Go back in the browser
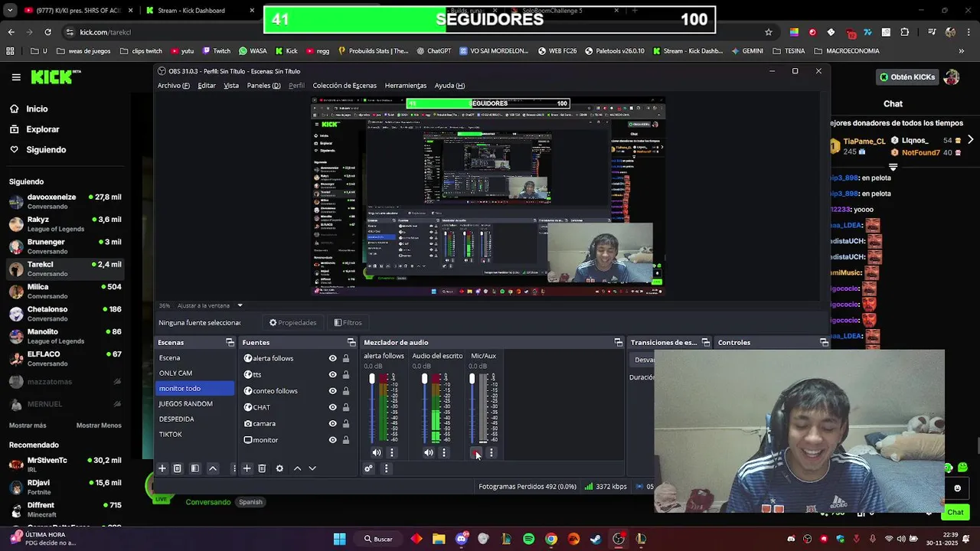The image size is (980, 551). point(11,32)
